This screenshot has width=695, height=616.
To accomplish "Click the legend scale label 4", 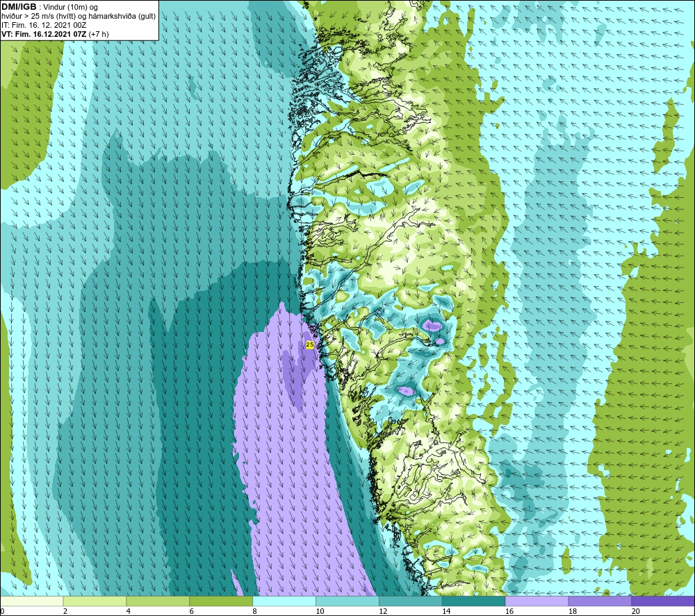I will pos(129,611).
